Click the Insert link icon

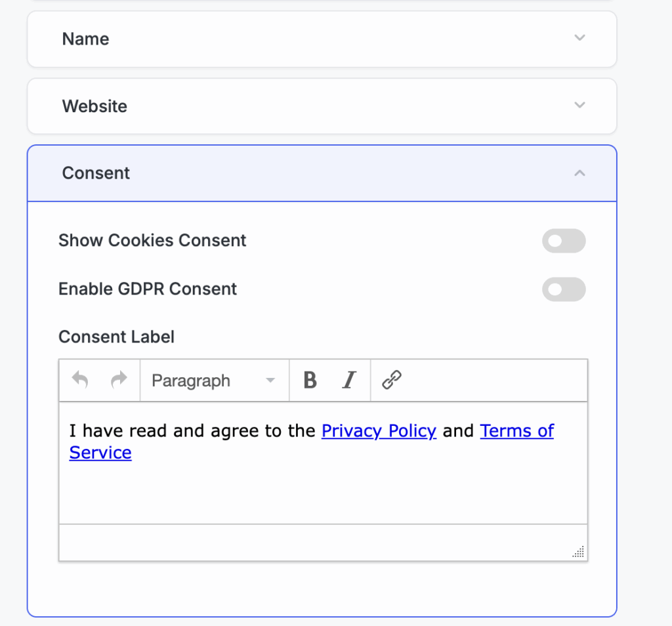pyautogui.click(x=392, y=380)
